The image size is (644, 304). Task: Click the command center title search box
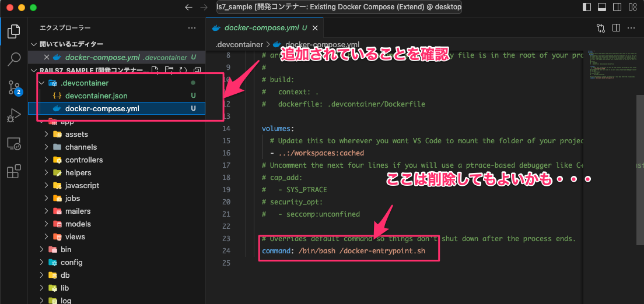(339, 8)
